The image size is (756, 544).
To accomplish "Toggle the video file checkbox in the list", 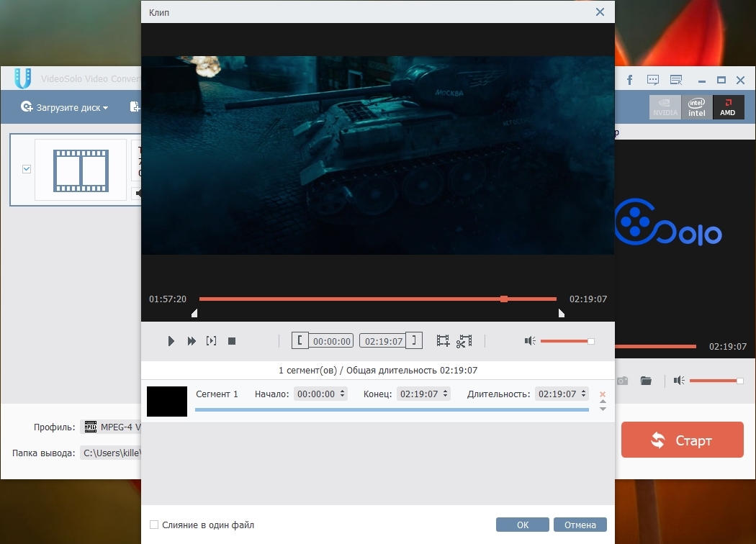I will pyautogui.click(x=27, y=169).
